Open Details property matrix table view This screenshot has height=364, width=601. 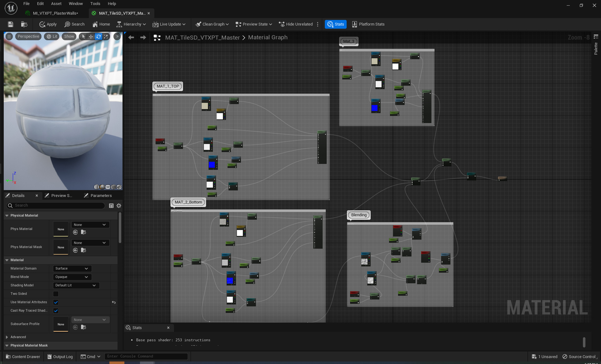111,206
